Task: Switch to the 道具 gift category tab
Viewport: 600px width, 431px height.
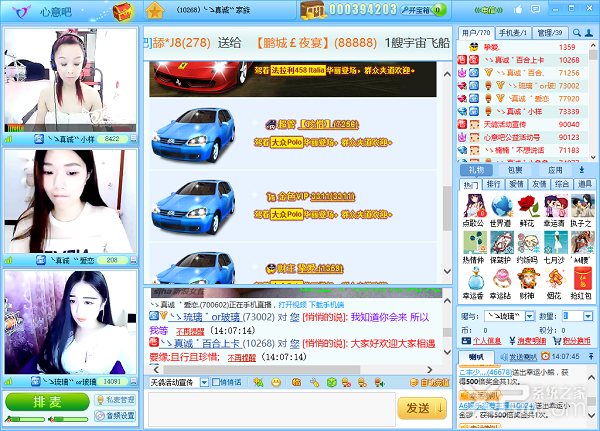Action: click(585, 184)
